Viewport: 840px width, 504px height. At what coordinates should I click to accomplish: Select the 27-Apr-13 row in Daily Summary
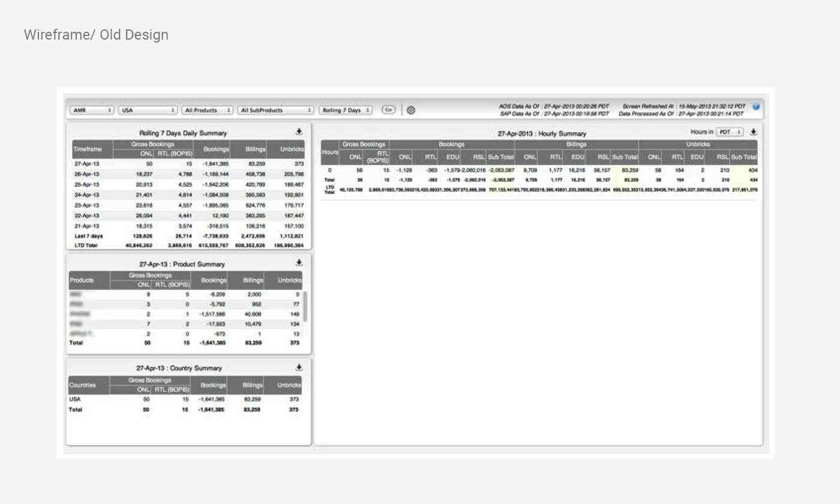[188, 164]
